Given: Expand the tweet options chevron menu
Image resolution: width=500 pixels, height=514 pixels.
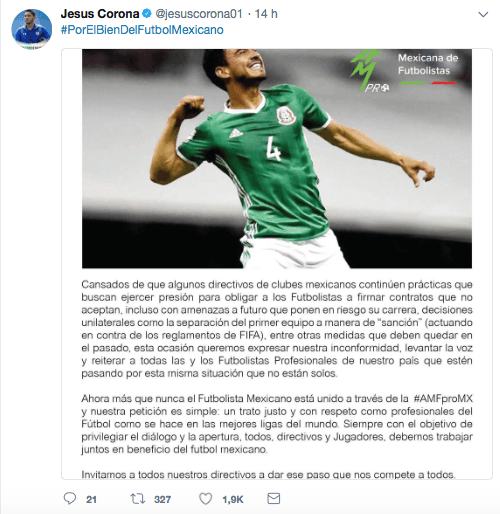Looking at the screenshot, I should coord(483,14).
